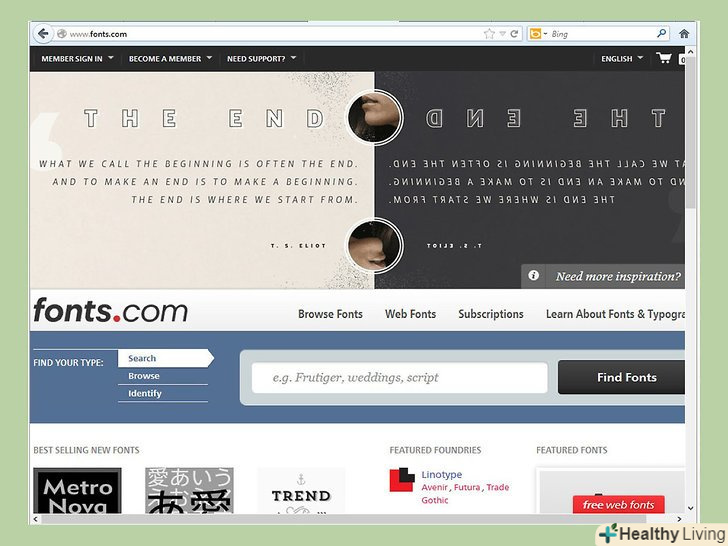The height and width of the screenshot is (546, 728).
Task: Click the search magnifier icon
Action: tap(662, 33)
